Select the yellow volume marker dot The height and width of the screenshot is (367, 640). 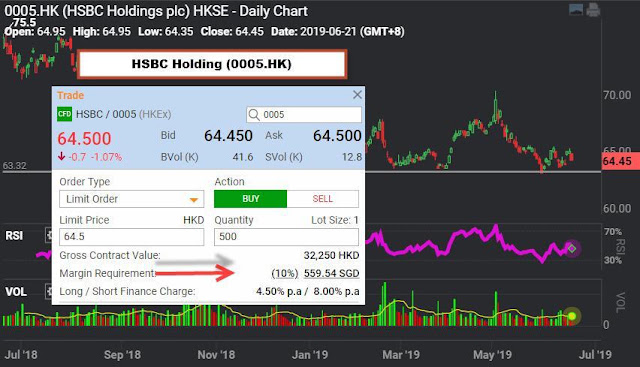[572, 316]
